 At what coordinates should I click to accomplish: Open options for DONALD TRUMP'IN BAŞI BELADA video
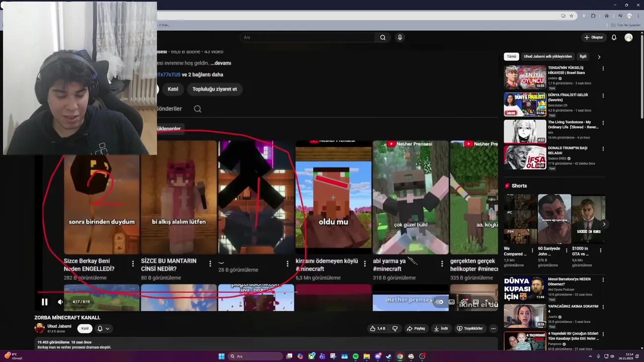603,149
